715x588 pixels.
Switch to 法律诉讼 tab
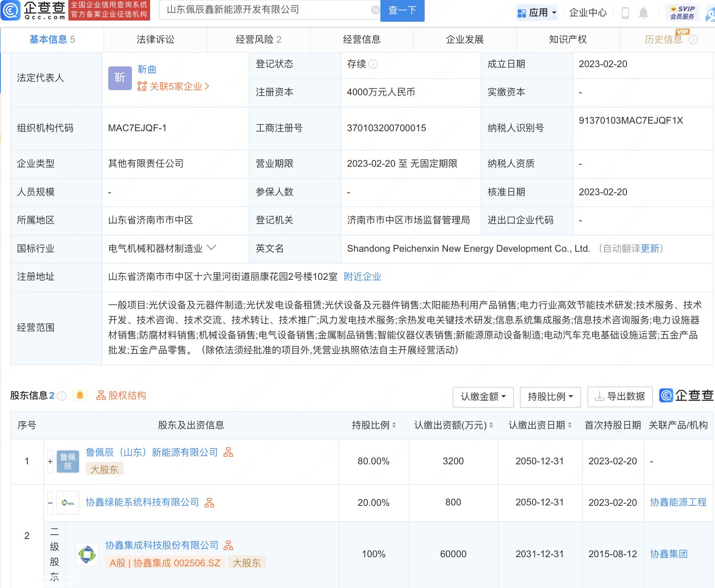point(155,40)
